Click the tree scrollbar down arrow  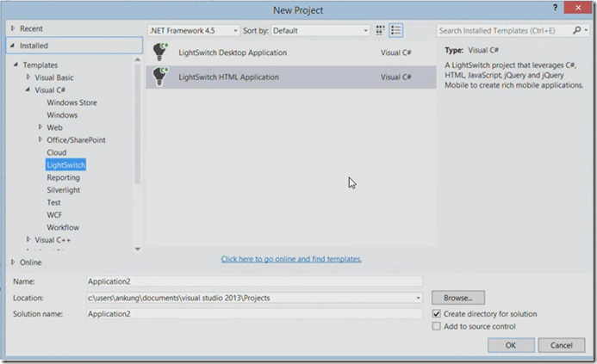(x=138, y=249)
